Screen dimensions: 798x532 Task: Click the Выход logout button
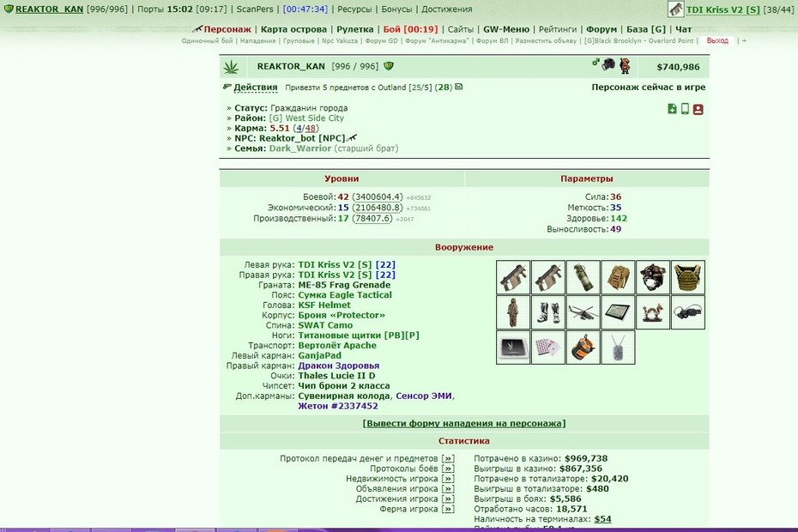coord(717,40)
